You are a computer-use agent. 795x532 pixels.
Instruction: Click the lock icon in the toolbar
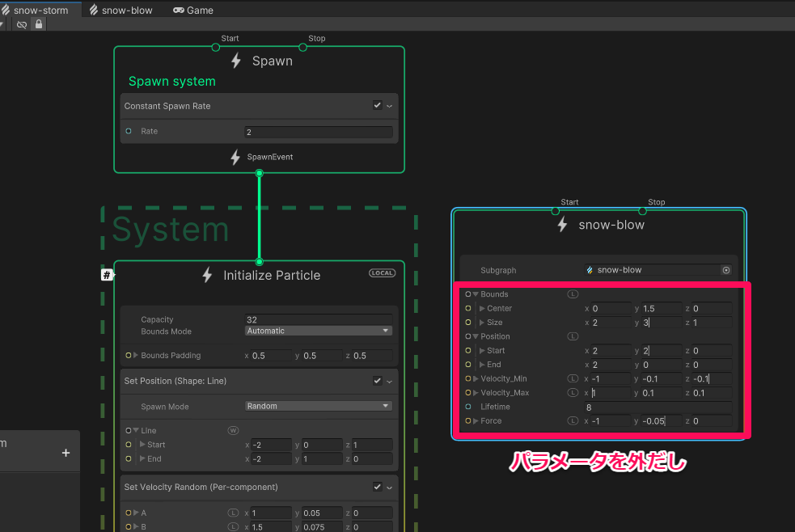tap(38, 24)
